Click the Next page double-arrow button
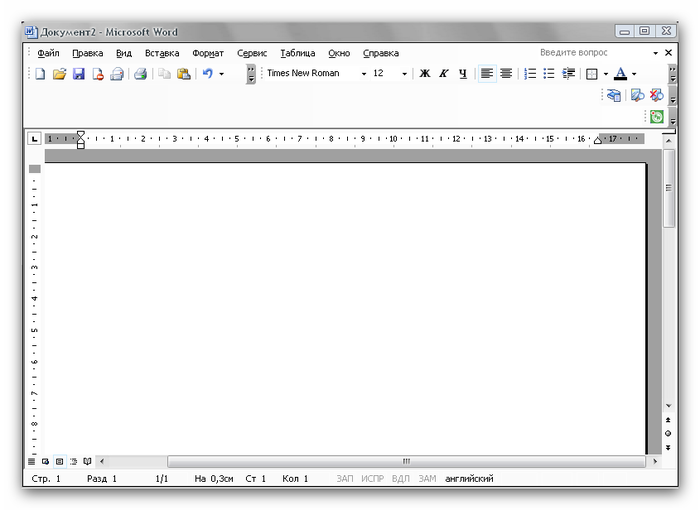The image size is (700, 510). tap(668, 447)
